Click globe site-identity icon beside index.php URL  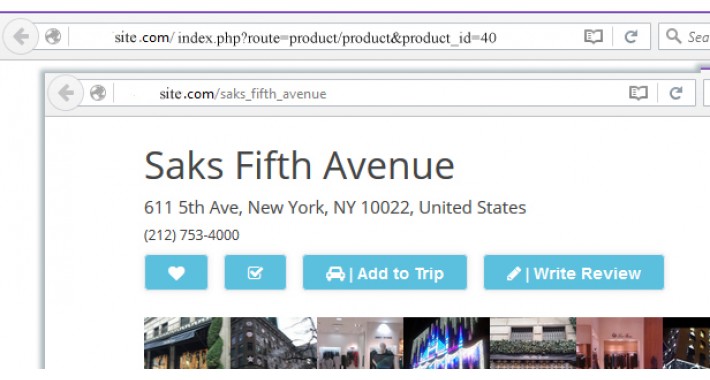click(53, 37)
